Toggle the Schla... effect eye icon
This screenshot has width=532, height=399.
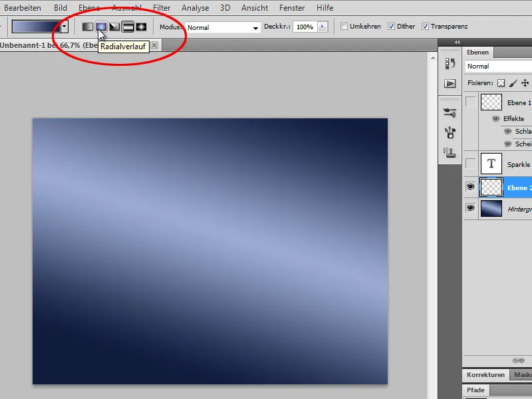pos(508,131)
